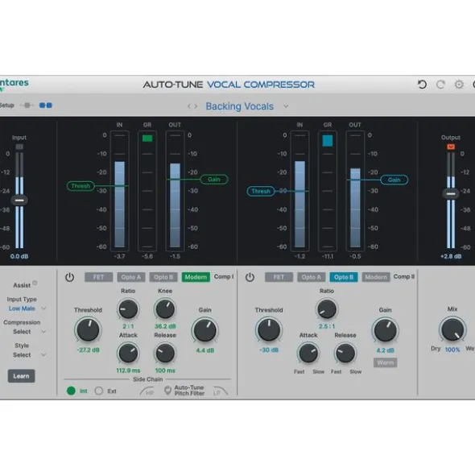Select Modern mode for Comp I
The image size is (475, 476).
pos(196,277)
